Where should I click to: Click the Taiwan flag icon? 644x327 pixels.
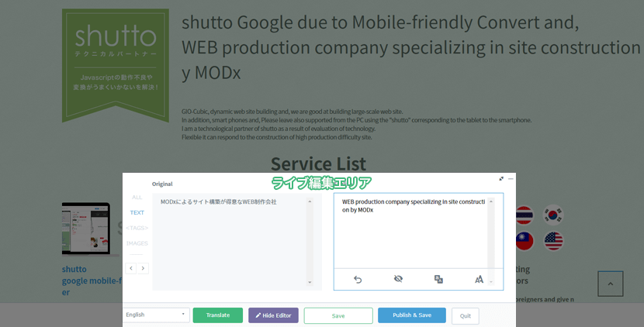[x=525, y=241]
